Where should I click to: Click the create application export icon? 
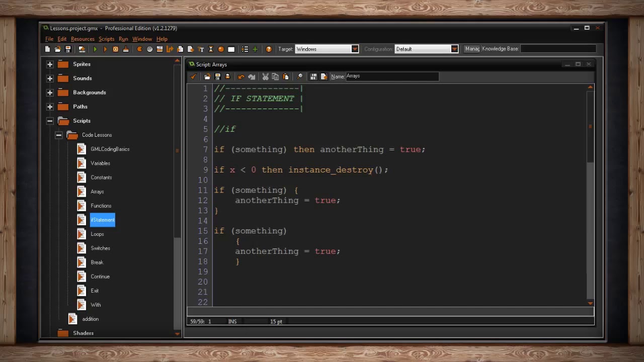[x=82, y=49]
